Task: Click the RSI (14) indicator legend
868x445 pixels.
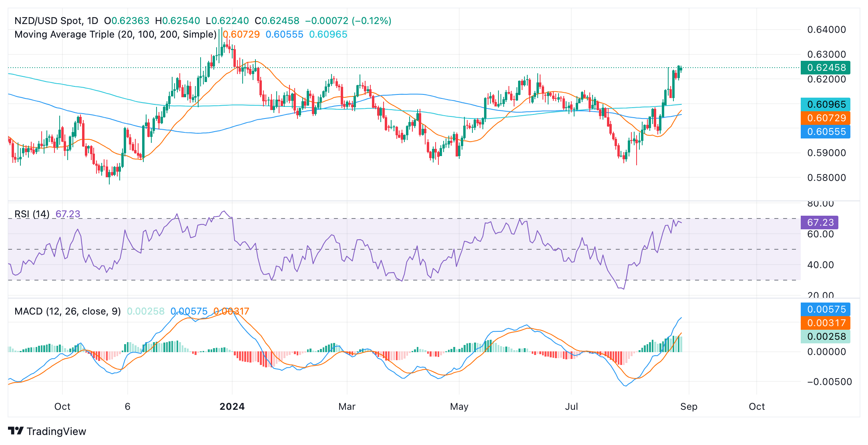Action: coord(32,214)
